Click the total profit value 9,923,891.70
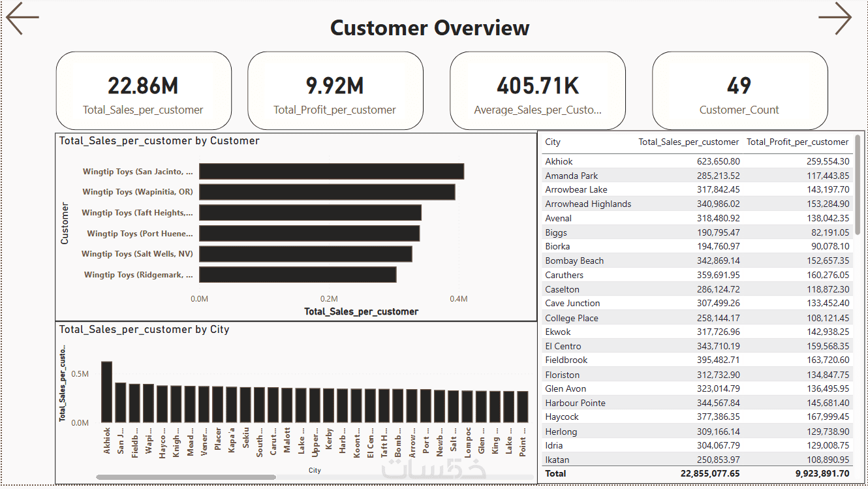This screenshot has width=868, height=489. pos(822,473)
